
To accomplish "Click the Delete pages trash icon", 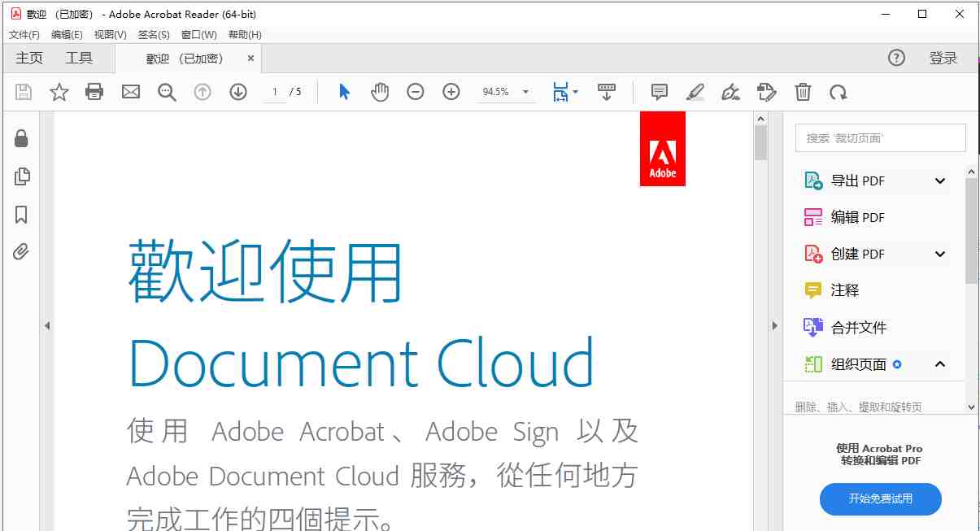I will 804,92.
